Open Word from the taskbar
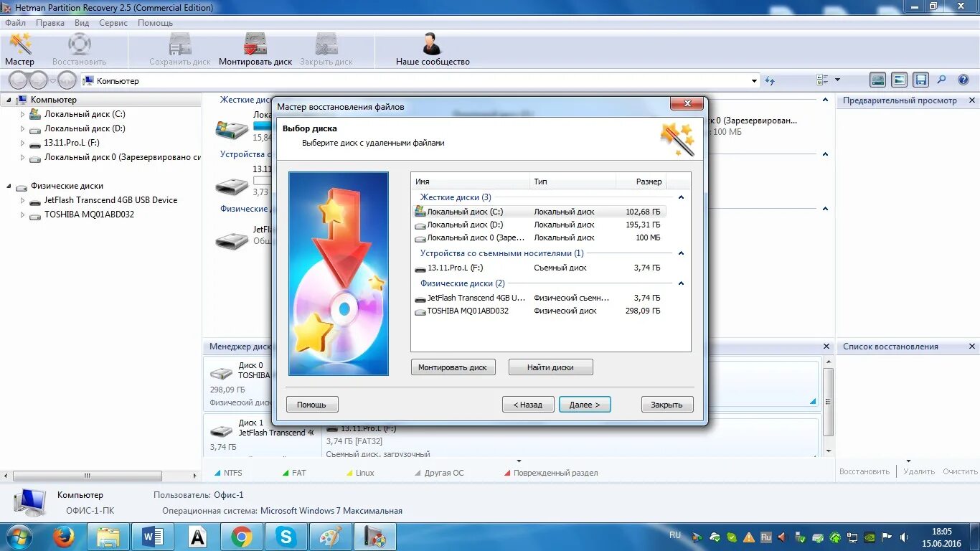The width and height of the screenshot is (980, 551). pyautogui.click(x=153, y=537)
